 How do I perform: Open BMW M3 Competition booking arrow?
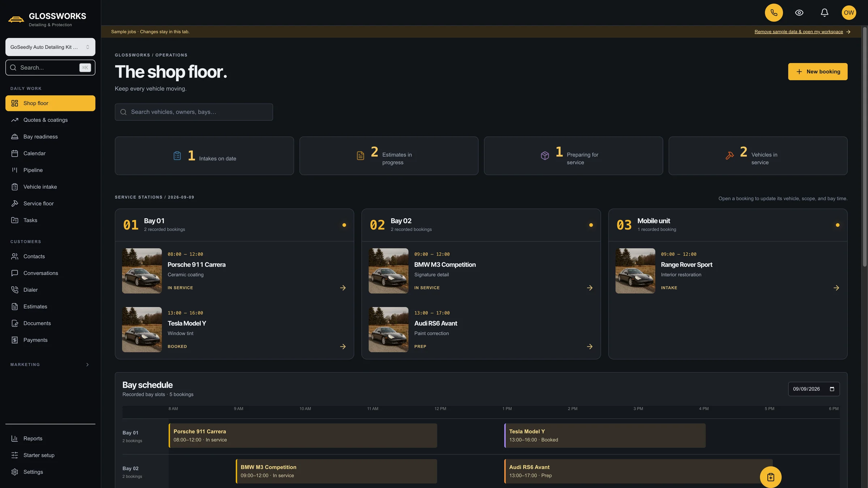[x=589, y=288]
